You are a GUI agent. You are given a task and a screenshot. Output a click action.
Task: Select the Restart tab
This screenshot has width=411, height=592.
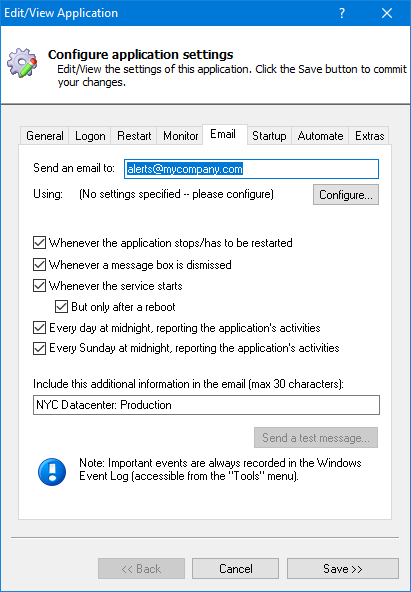134,136
